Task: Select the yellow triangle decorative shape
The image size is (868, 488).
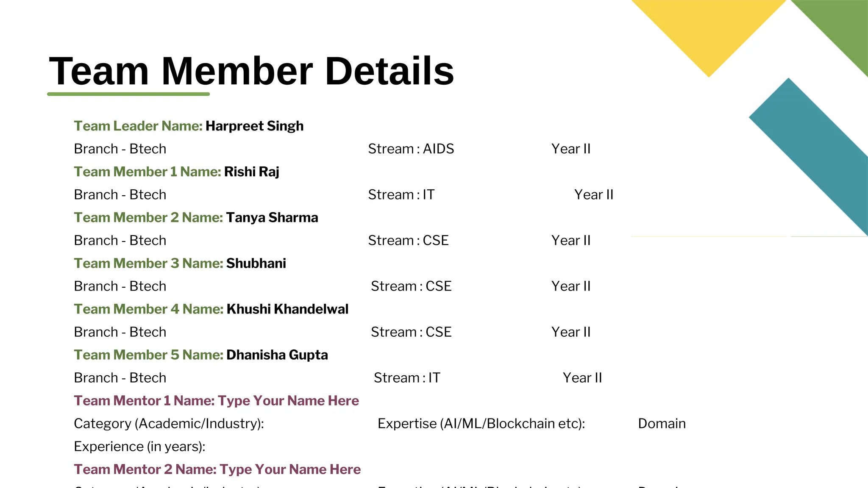Action: point(709,30)
